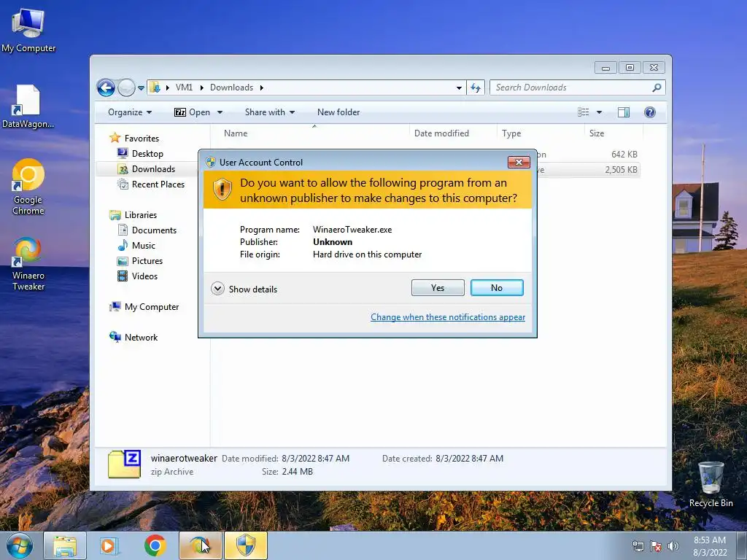Click the Open toolbar button
Viewport: 747px width, 560px height.
click(x=193, y=112)
